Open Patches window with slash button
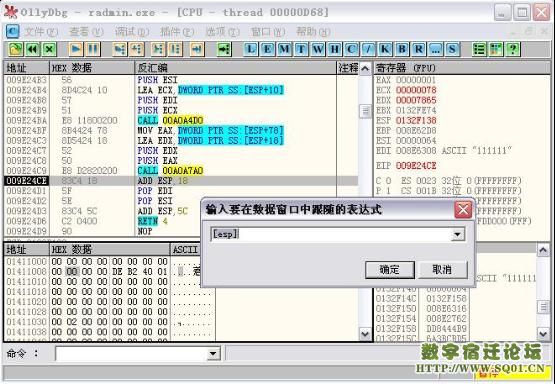The width and height of the screenshot is (555, 384). (368, 49)
